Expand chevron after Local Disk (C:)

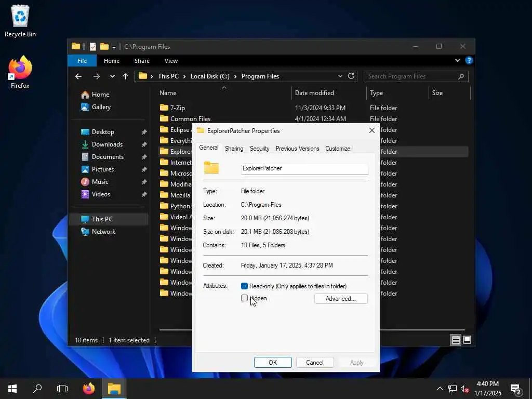(x=235, y=76)
